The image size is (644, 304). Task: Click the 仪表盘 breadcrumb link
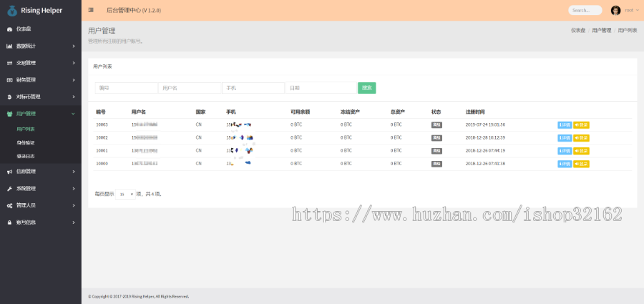click(x=578, y=31)
